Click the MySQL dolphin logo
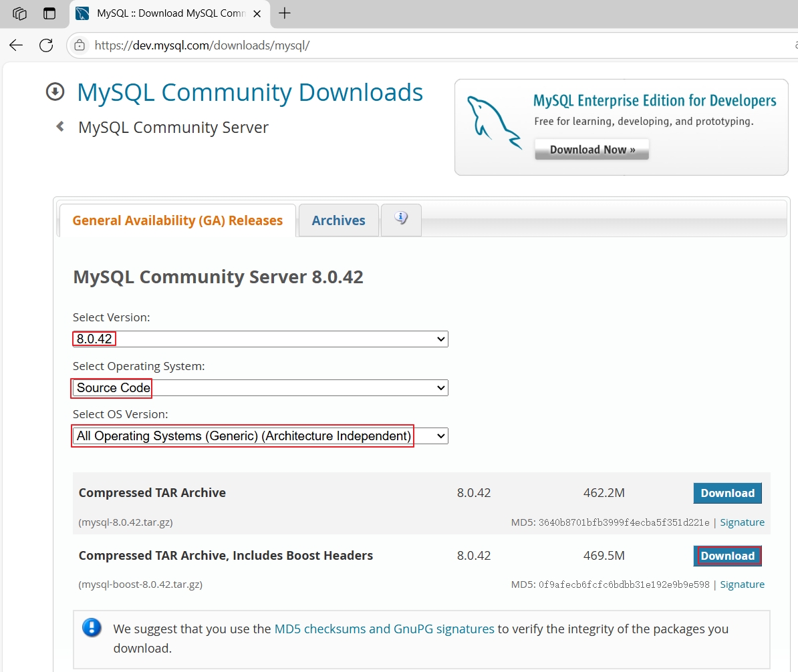This screenshot has height=672, width=798. [x=495, y=123]
